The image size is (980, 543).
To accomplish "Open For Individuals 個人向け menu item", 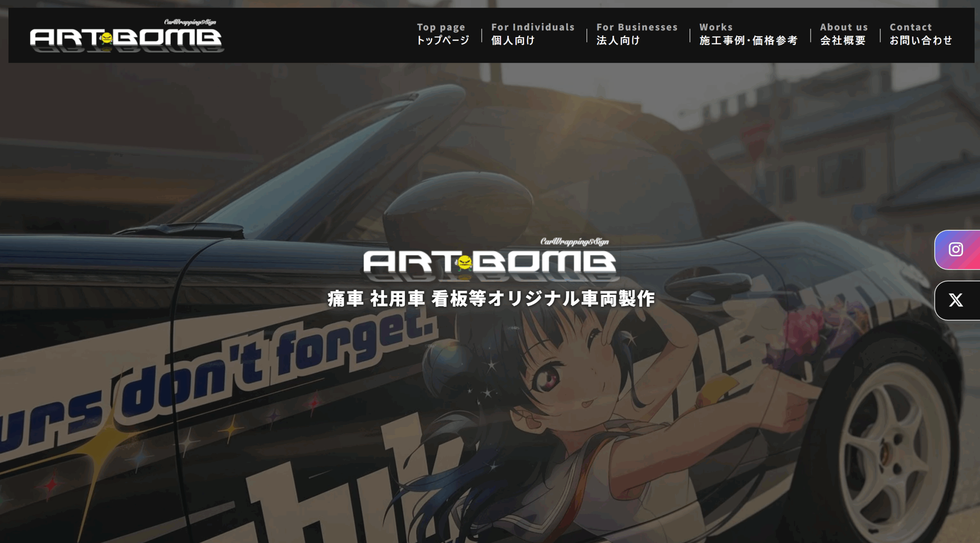I will [533, 34].
